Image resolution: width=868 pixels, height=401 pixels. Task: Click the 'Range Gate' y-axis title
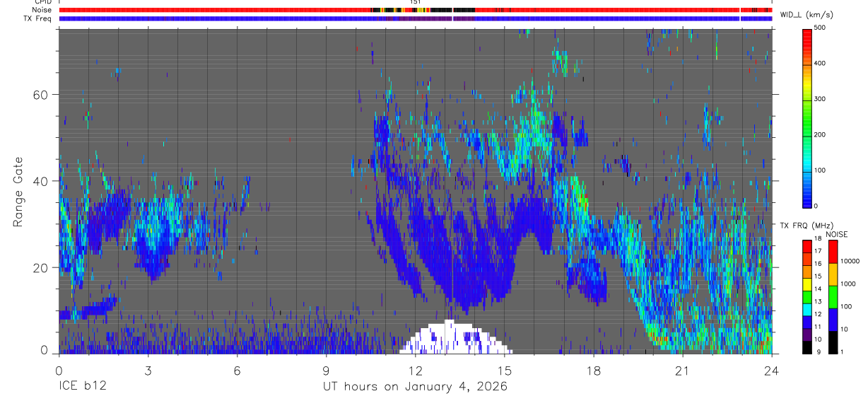click(18, 192)
